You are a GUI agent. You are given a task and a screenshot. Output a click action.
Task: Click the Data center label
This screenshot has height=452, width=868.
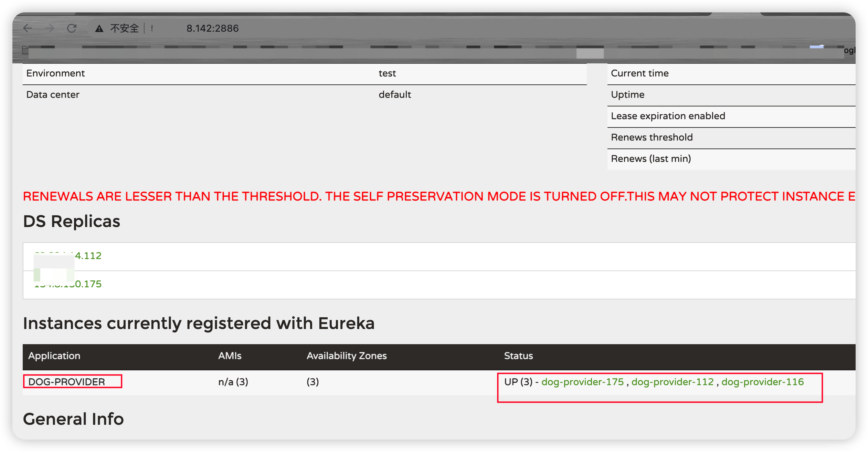pyautogui.click(x=53, y=95)
